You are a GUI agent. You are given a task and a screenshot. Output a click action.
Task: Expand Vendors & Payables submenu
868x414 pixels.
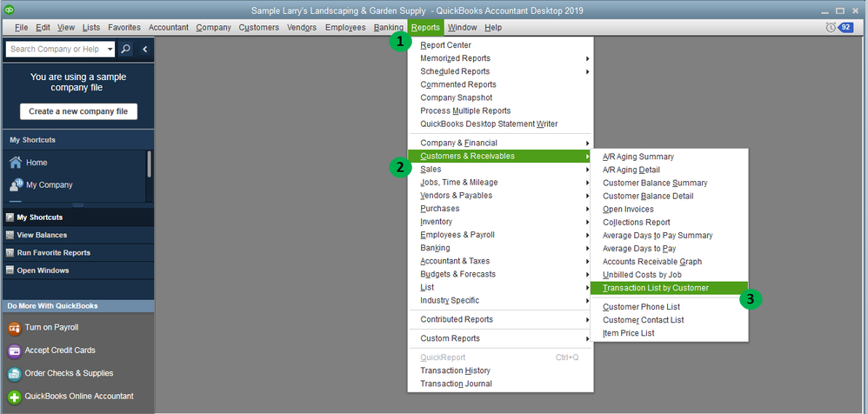[587, 196]
